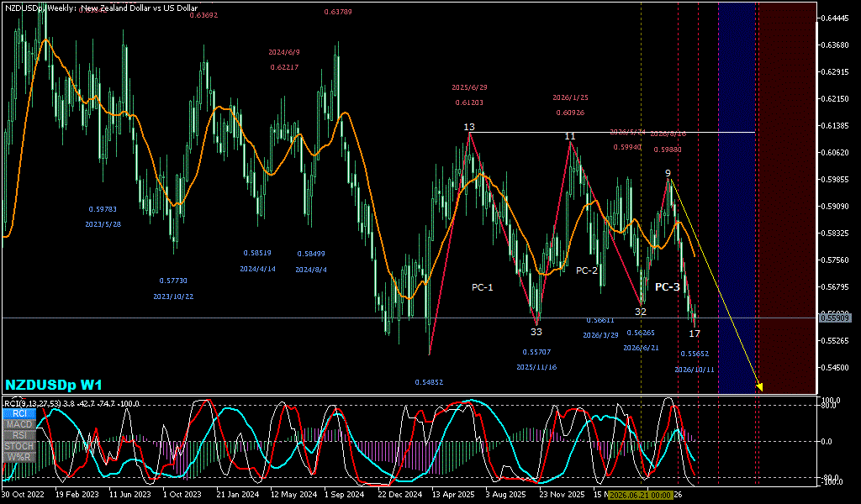The width and height of the screenshot is (861, 504).
Task: Click the trough count label 33
Action: 536,332
